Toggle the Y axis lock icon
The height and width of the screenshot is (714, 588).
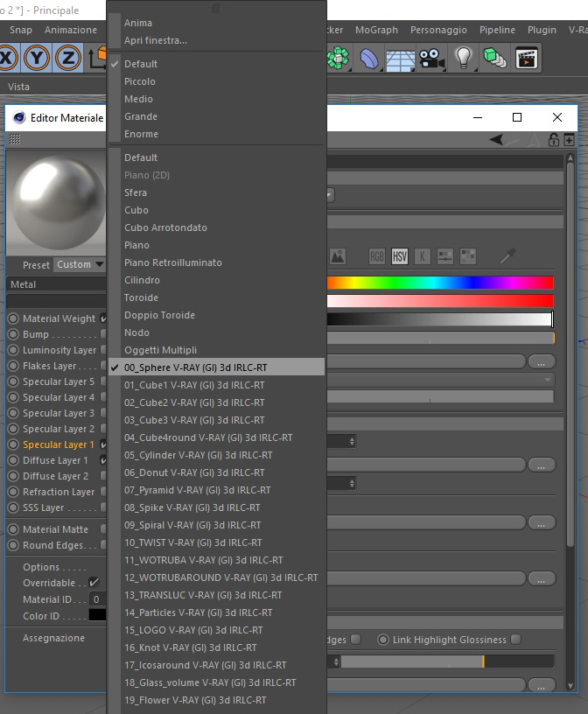37,58
